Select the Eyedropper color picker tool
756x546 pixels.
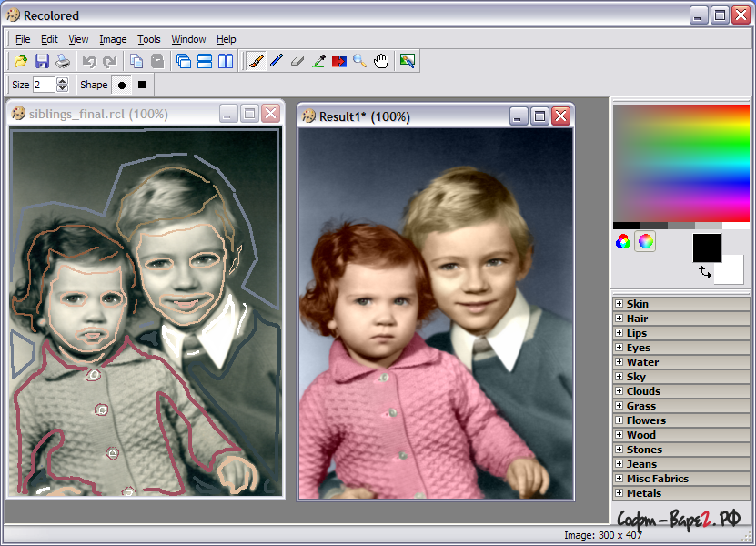click(x=318, y=61)
